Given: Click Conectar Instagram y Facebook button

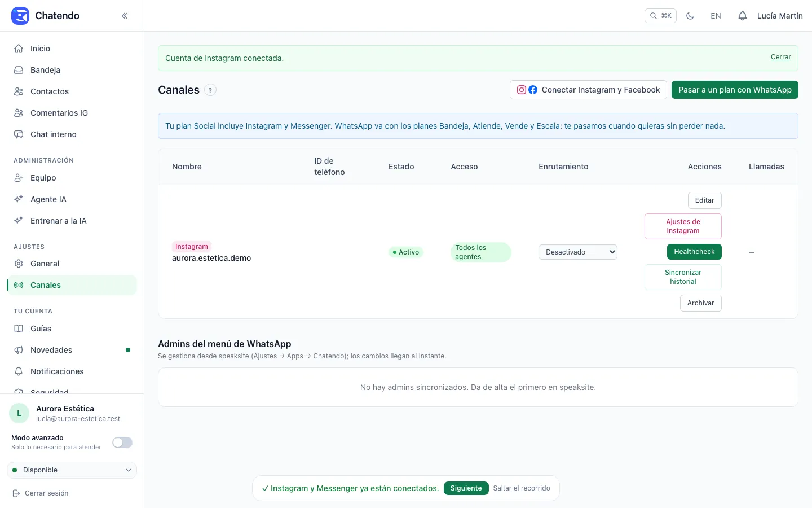Looking at the screenshot, I should click(588, 90).
